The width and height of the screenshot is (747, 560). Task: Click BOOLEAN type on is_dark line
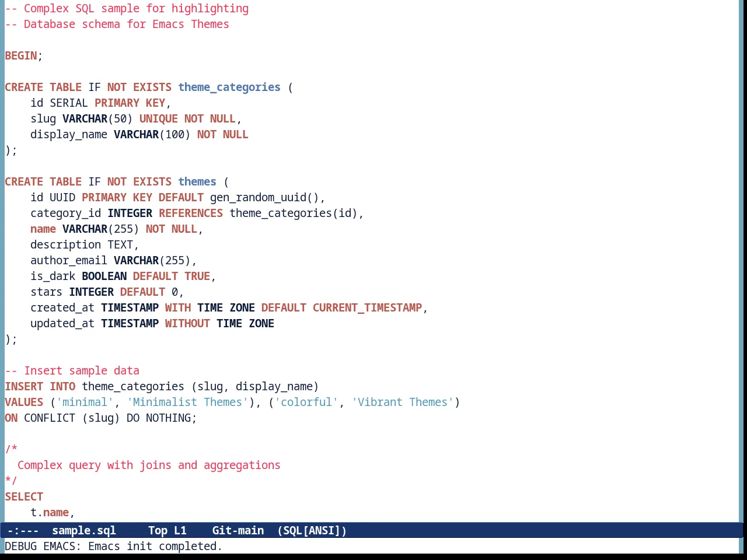pyautogui.click(x=104, y=276)
